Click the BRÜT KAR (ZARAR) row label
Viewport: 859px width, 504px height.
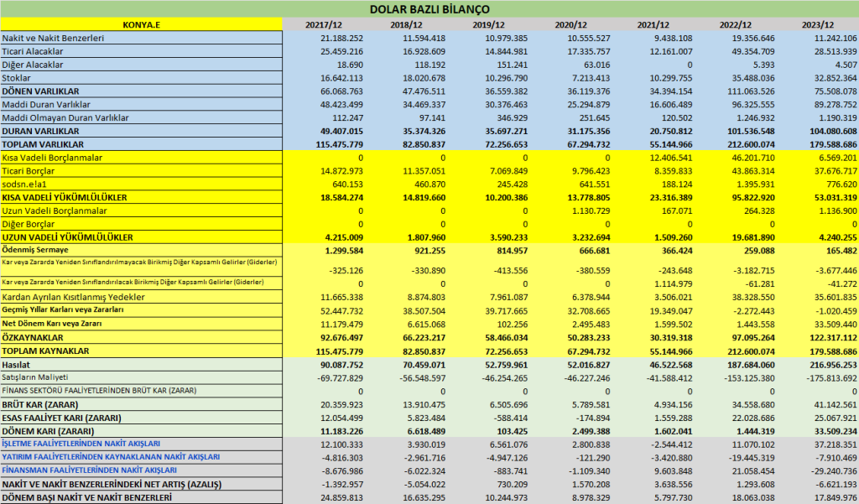pyautogui.click(x=40, y=405)
